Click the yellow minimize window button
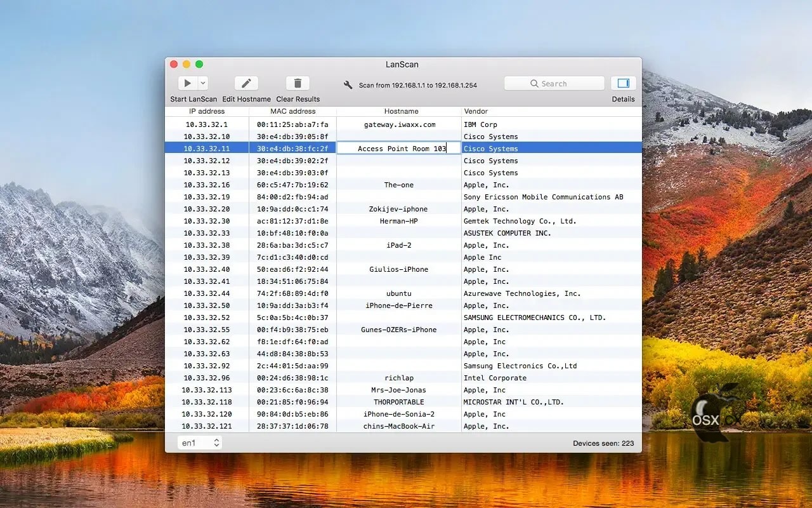Image resolution: width=812 pixels, height=508 pixels. tap(187, 64)
